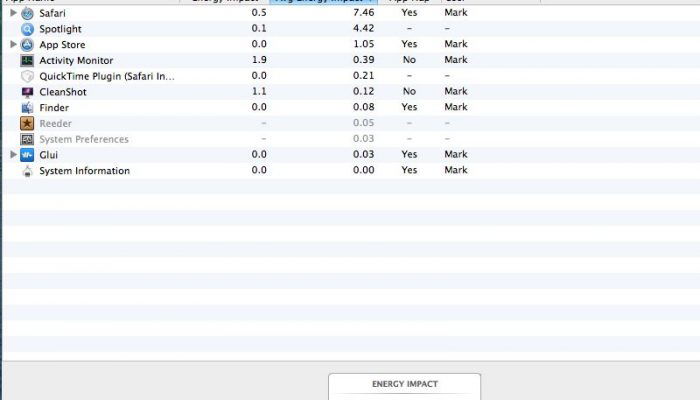Click CleanShot's 0.12 average energy value

[363, 91]
